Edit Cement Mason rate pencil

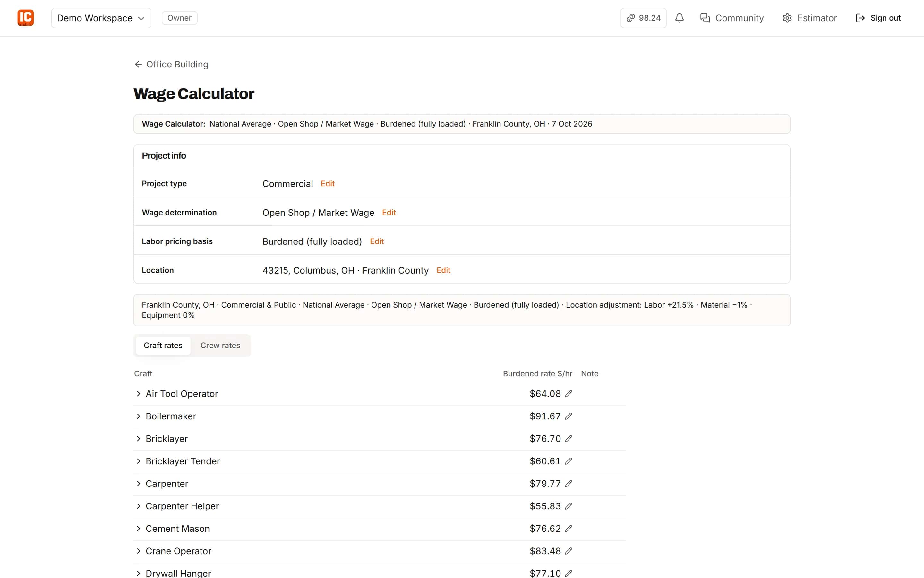(569, 529)
